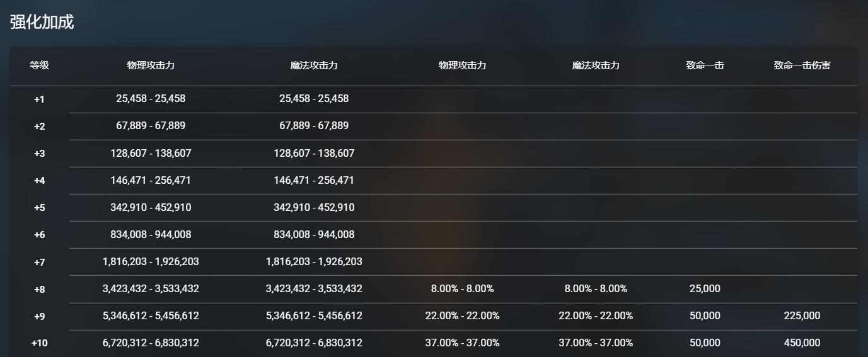Click the 致命一击伤害 column header
The width and height of the screenshot is (868, 357).
tap(802, 65)
